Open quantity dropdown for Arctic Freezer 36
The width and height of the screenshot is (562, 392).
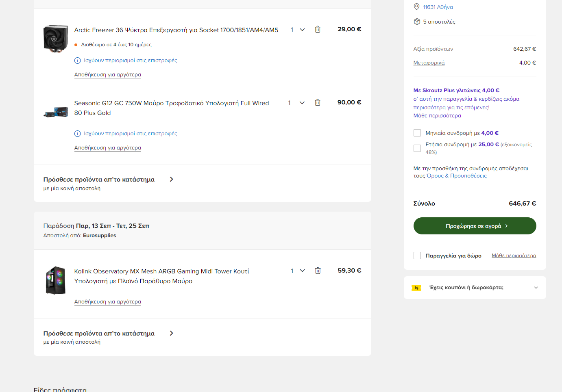tap(298, 30)
